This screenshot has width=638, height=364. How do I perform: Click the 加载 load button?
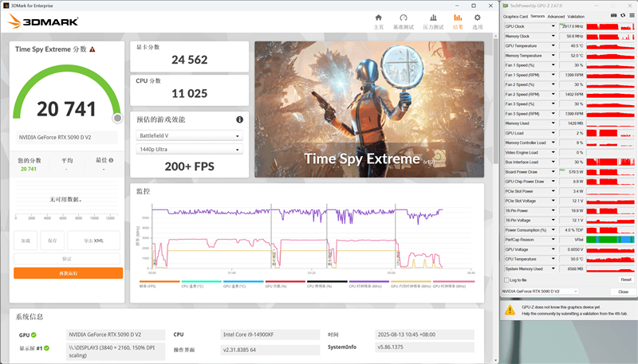[x=26, y=241]
